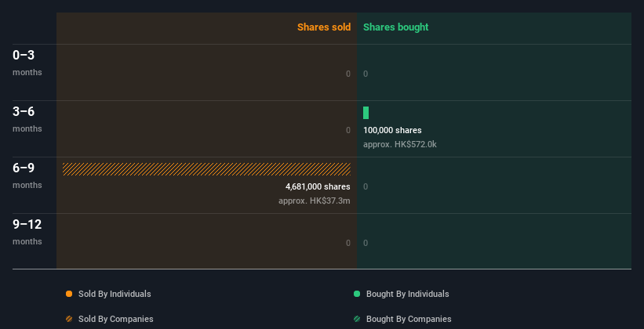Viewport: 644px width, 329px height.
Task: Select the Bought By Companies legend label
Action: pos(409,319)
